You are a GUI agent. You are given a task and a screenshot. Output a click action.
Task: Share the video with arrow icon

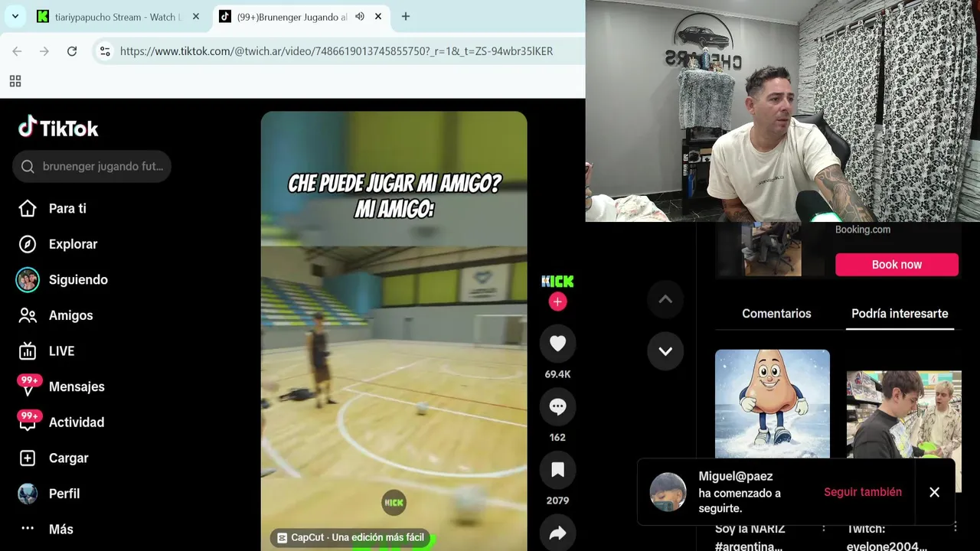557,533
